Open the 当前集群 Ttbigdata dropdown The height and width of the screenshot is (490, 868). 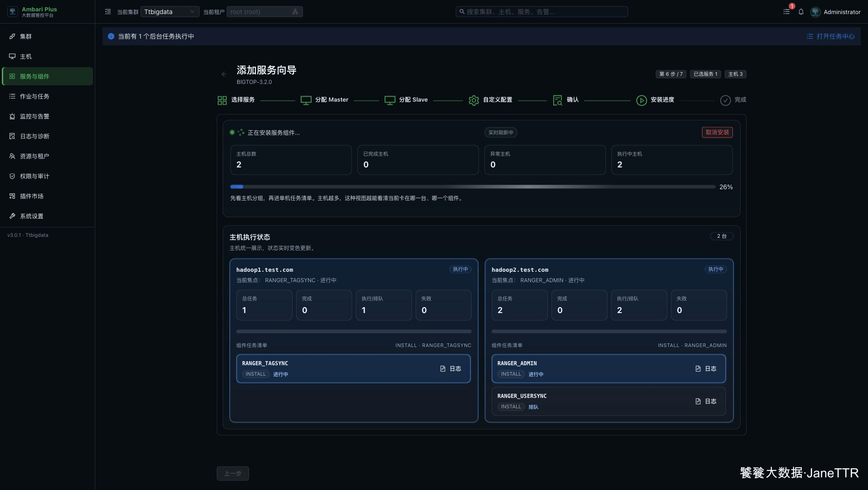click(170, 12)
